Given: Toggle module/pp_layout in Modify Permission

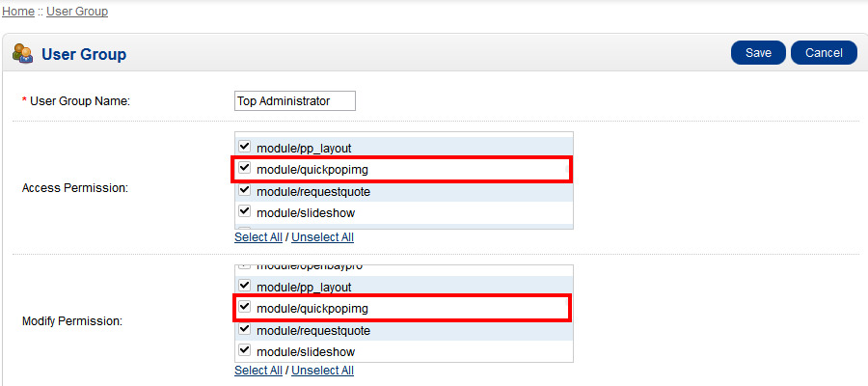Looking at the screenshot, I should tap(244, 287).
